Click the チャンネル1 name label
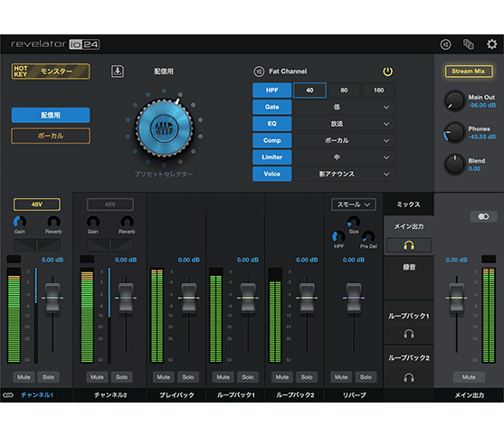This screenshot has width=504, height=437. pos(37,394)
